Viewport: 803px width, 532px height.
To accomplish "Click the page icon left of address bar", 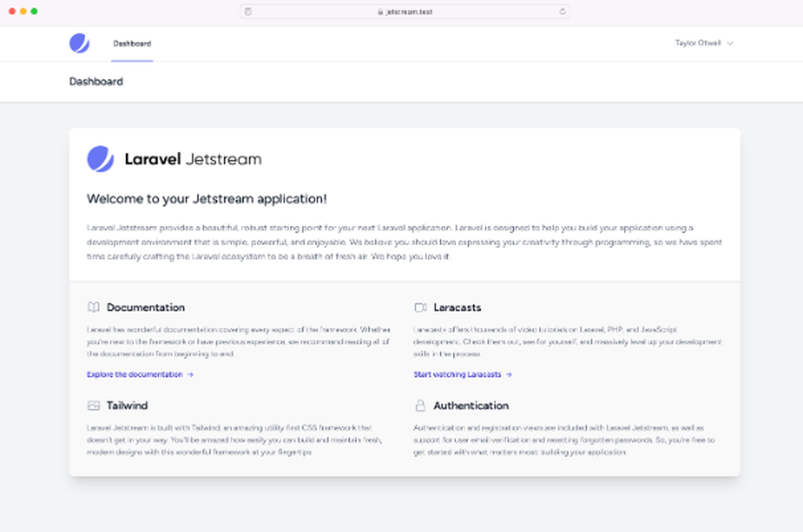I will pyautogui.click(x=248, y=11).
